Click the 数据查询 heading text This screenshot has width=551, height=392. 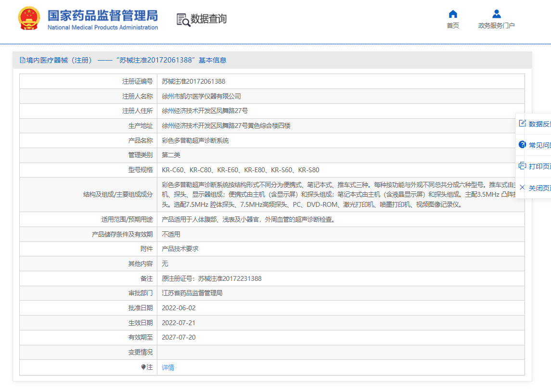click(x=208, y=19)
